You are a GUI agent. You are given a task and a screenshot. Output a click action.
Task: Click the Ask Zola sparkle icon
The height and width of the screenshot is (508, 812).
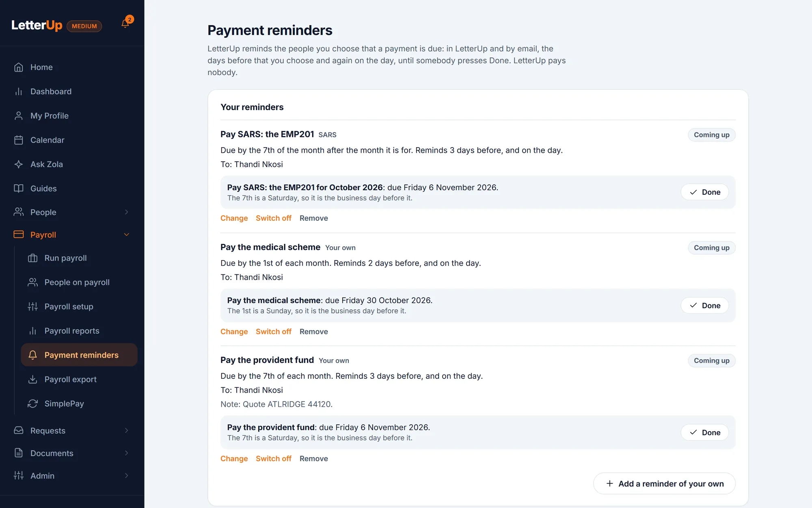[x=19, y=164]
